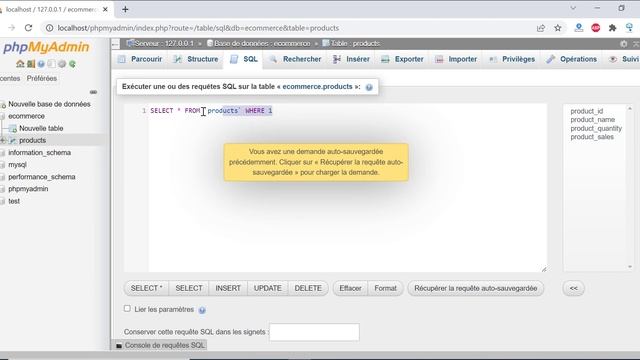The height and width of the screenshot is (360, 640).
Task: Open the MariaDB documentation icon
Action: point(51,64)
